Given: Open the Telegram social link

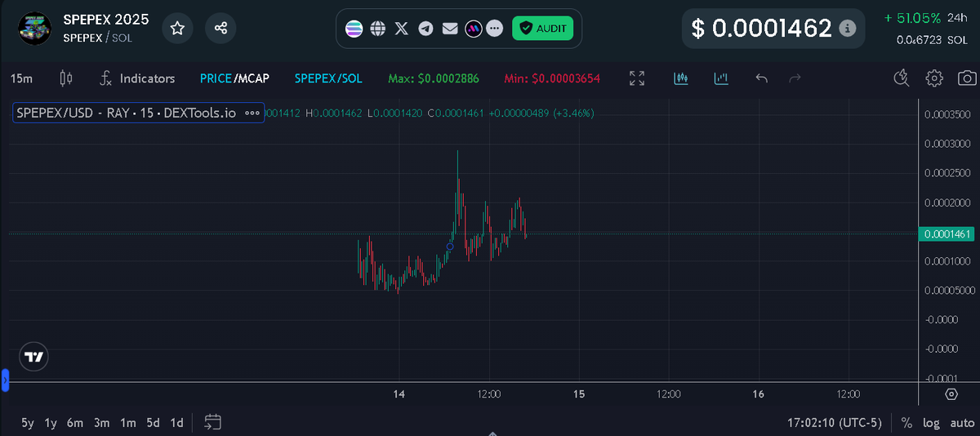Looking at the screenshot, I should coord(425,29).
